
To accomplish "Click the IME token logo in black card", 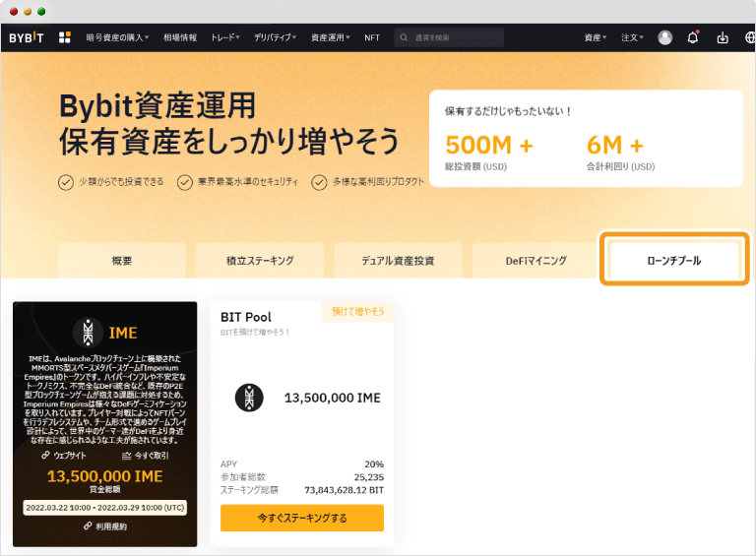I will (x=88, y=333).
